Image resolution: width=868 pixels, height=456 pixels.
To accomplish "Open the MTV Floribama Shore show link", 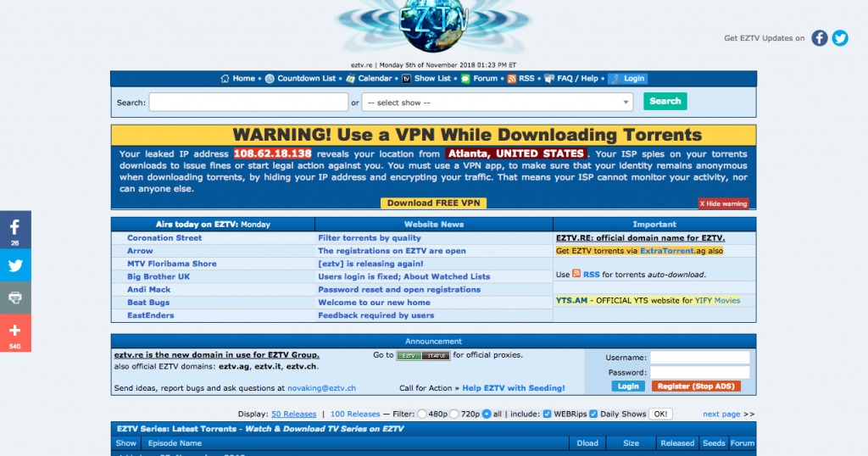I will (171, 264).
